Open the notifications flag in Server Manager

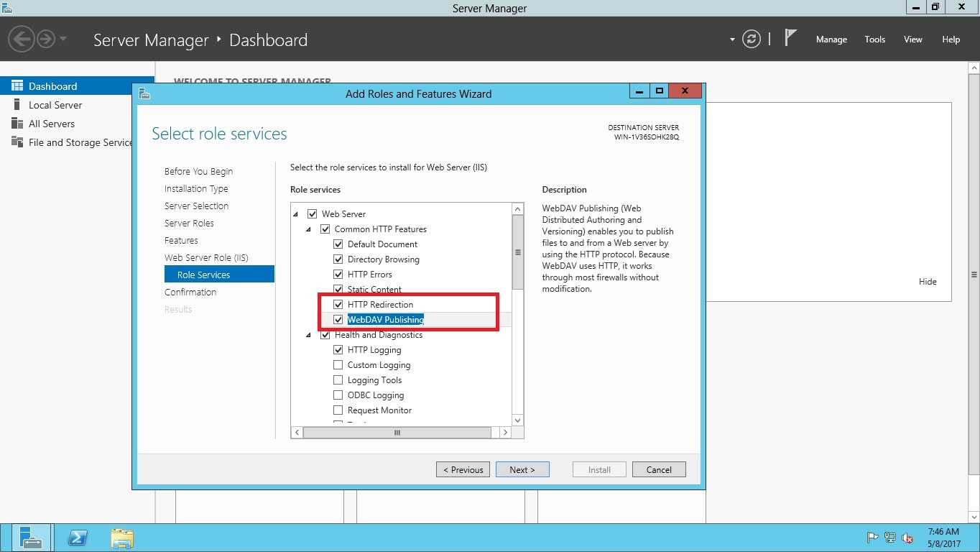[790, 37]
